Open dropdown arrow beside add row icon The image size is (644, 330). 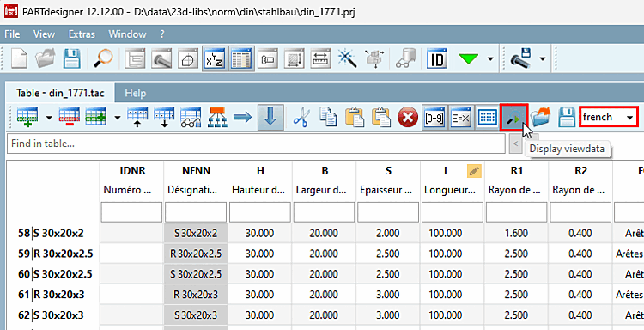coord(49,118)
